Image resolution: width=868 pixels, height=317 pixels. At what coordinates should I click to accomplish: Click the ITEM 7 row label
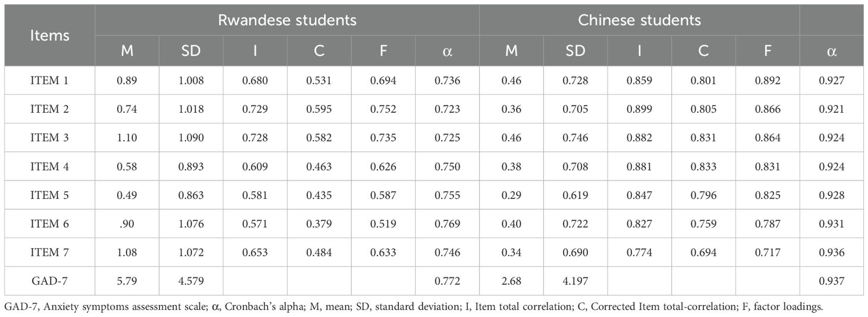click(50, 252)
